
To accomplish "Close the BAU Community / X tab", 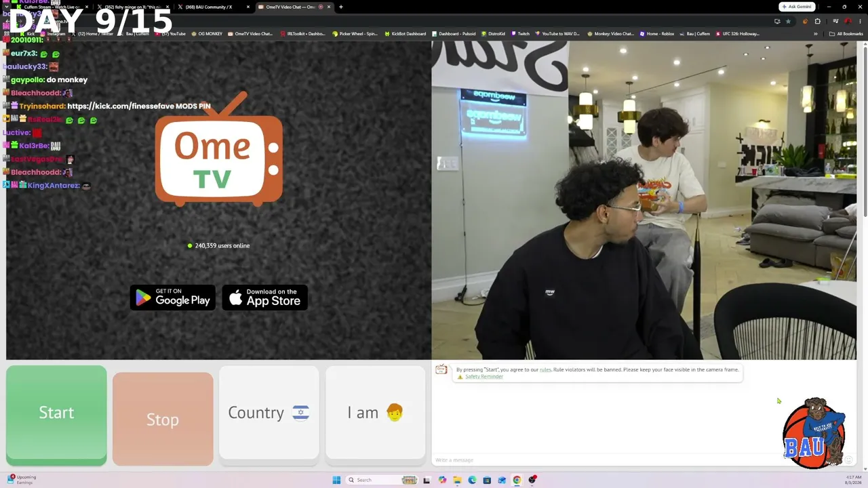I will click(x=248, y=7).
